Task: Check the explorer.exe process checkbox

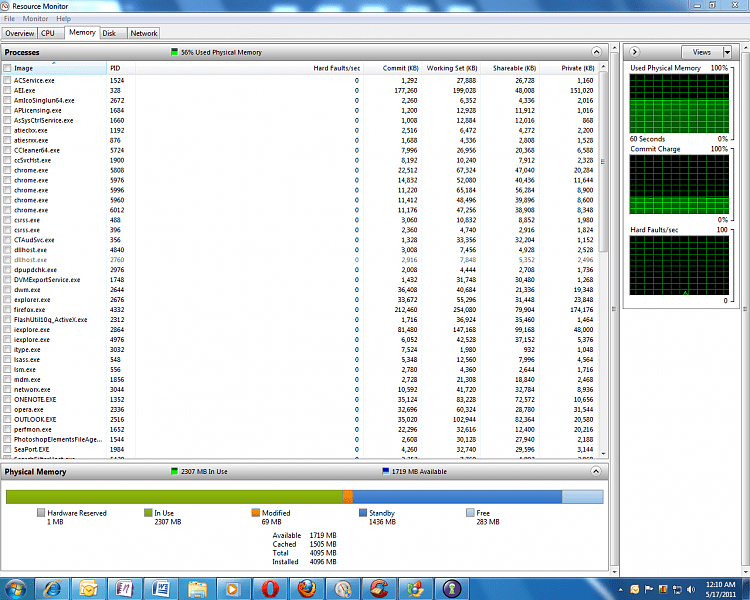Action: pyautogui.click(x=7, y=300)
